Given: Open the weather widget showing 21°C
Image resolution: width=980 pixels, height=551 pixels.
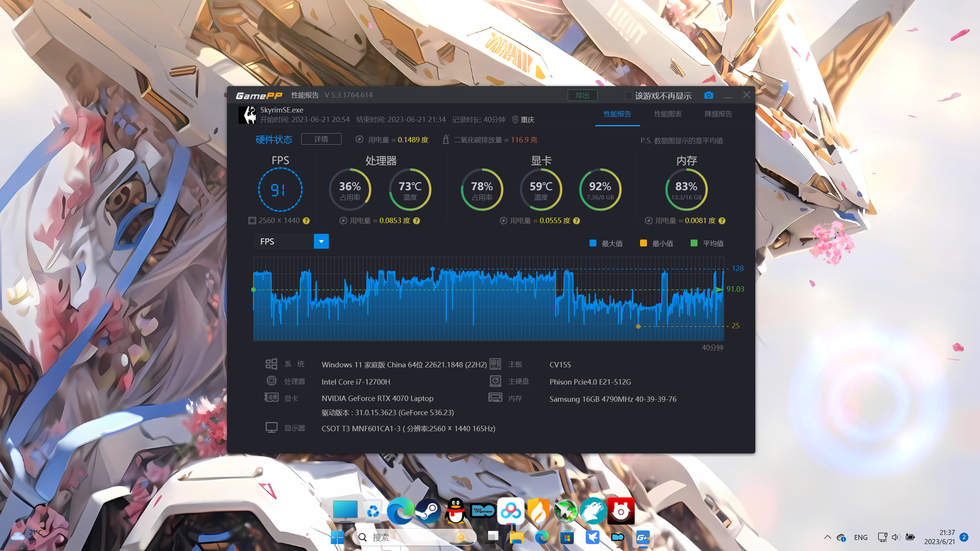Looking at the screenshot, I should 26,537.
